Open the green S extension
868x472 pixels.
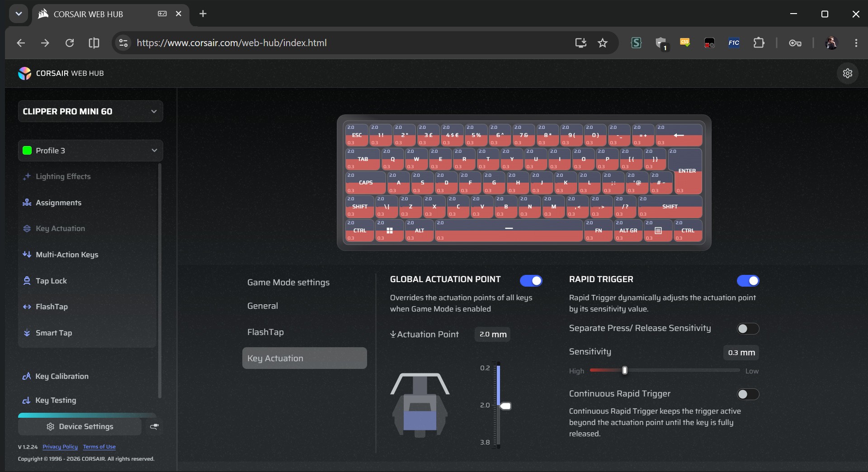point(637,43)
